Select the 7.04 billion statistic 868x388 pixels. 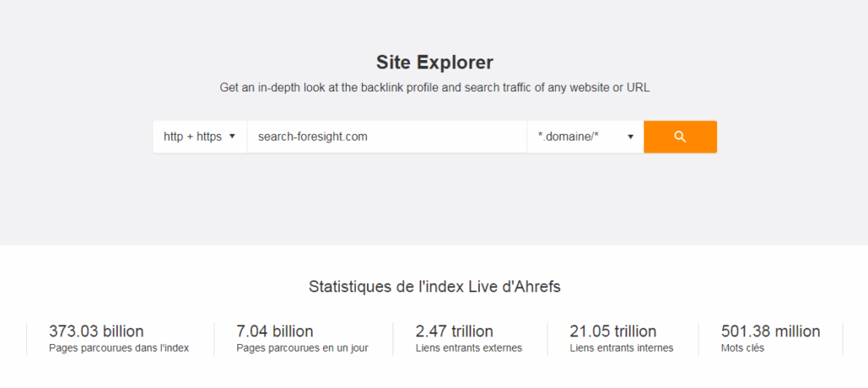(275, 331)
